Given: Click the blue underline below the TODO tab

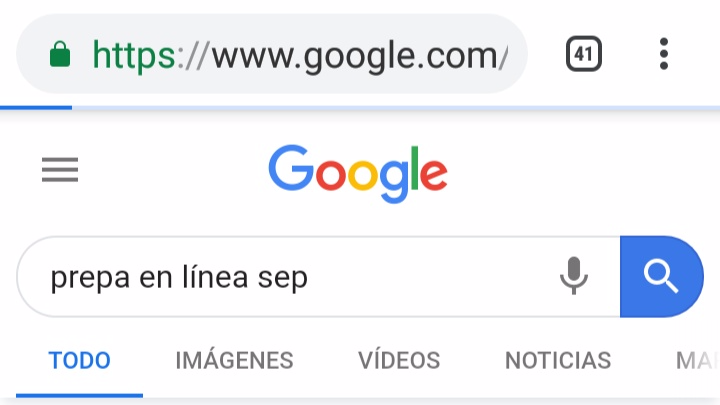Looking at the screenshot, I should click(79, 395).
